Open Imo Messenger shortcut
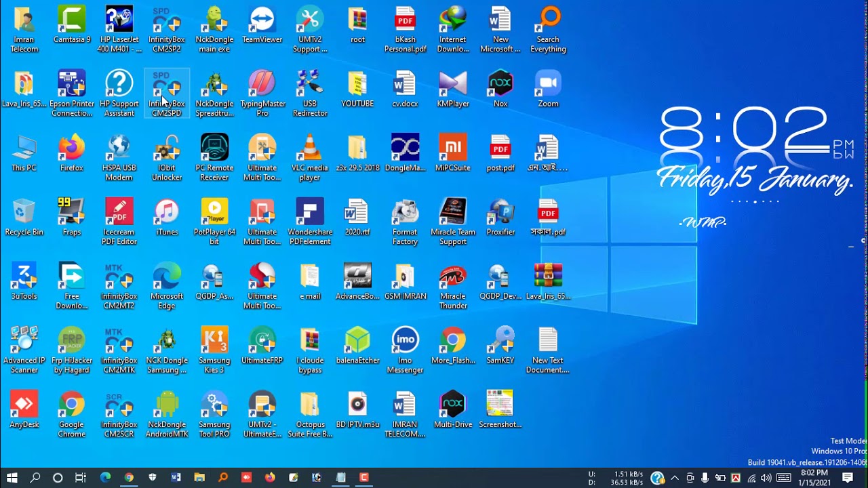The image size is (868, 488). pyautogui.click(x=405, y=350)
